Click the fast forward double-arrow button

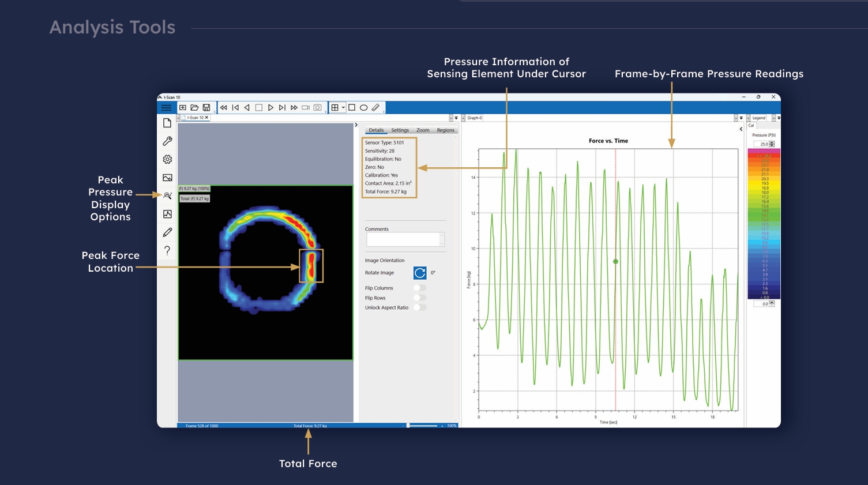click(294, 108)
